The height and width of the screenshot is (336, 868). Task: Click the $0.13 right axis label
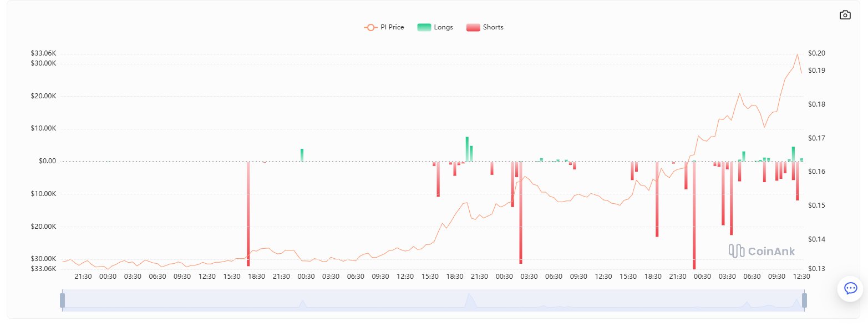816,269
